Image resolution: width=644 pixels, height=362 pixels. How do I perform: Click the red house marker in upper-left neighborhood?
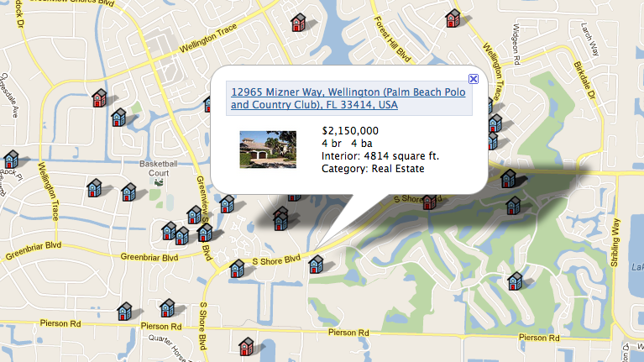coord(99,98)
